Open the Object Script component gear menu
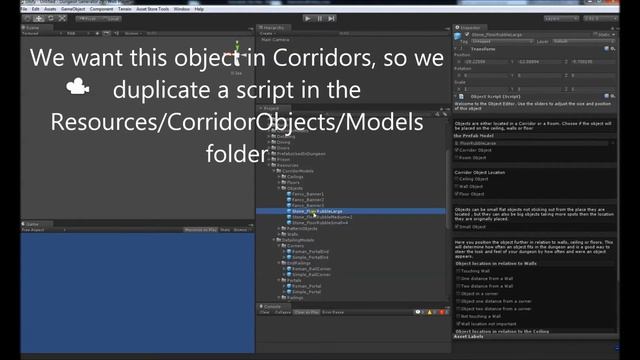The height and width of the screenshot is (360, 640). [613, 96]
